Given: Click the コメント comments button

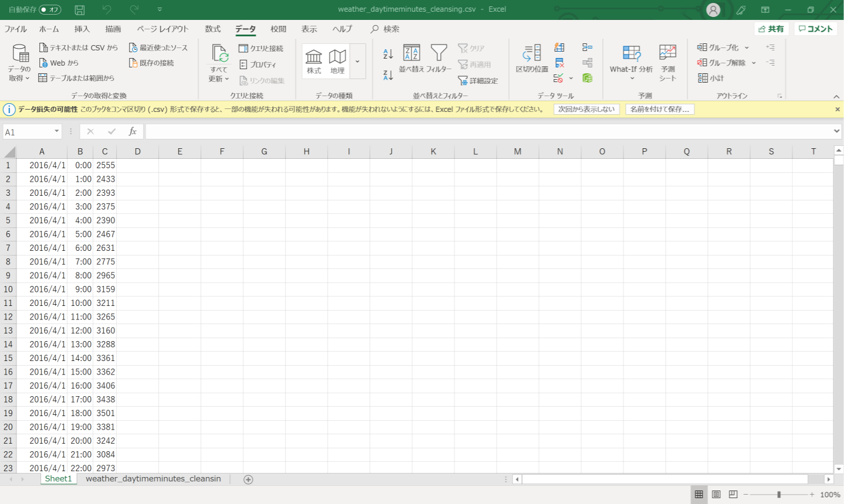Looking at the screenshot, I should tap(816, 29).
